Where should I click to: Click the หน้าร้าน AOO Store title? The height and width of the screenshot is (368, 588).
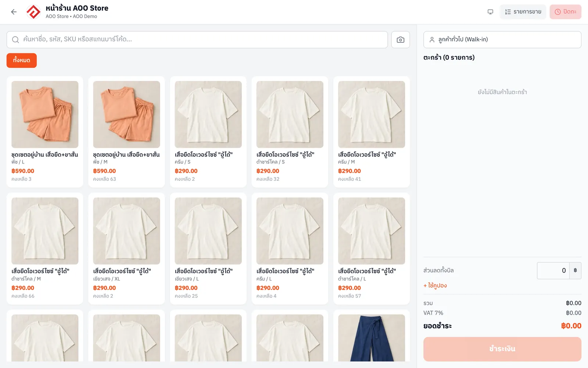point(77,8)
